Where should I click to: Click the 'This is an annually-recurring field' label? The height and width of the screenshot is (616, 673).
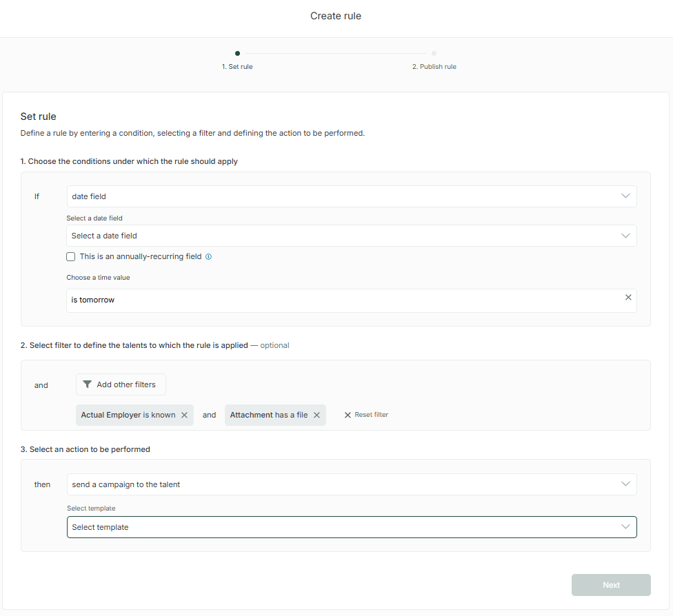141,256
